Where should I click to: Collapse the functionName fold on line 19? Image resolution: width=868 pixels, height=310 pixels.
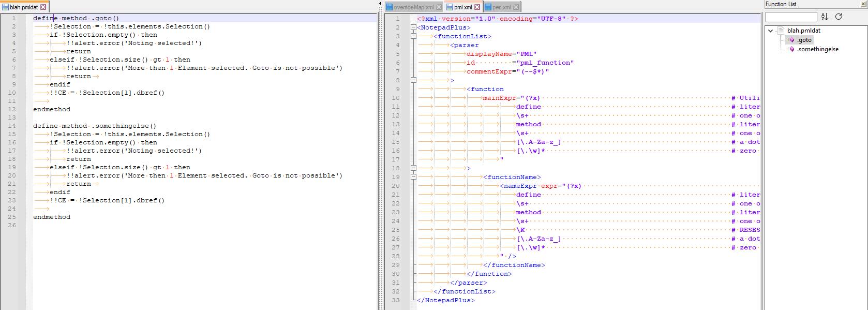pos(413,177)
